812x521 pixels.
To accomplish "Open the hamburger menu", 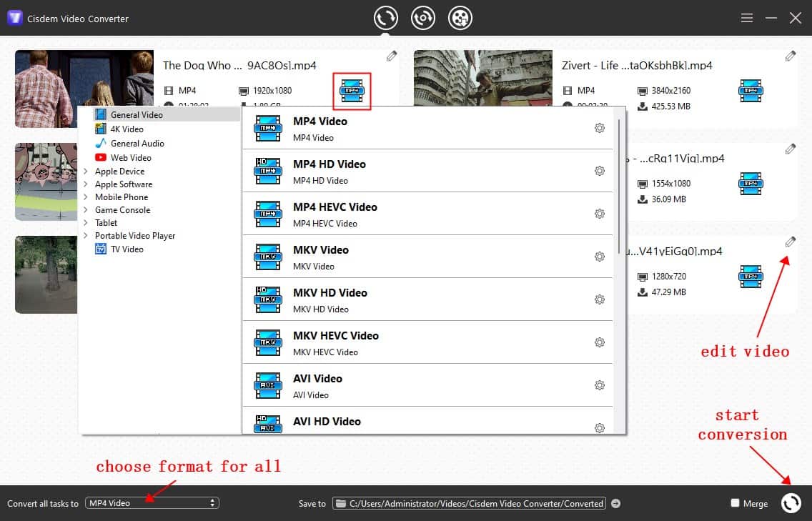I will pos(747,18).
